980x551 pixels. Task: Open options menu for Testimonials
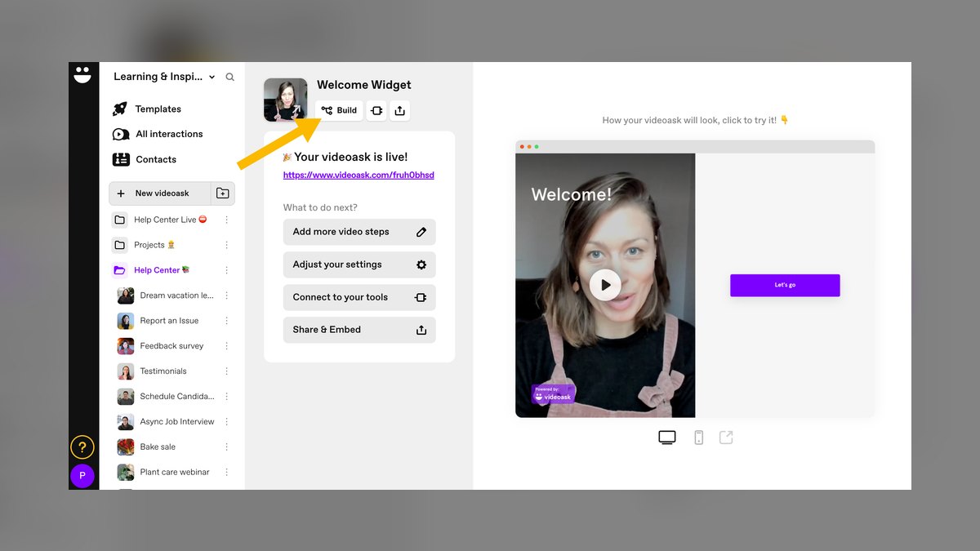click(227, 371)
